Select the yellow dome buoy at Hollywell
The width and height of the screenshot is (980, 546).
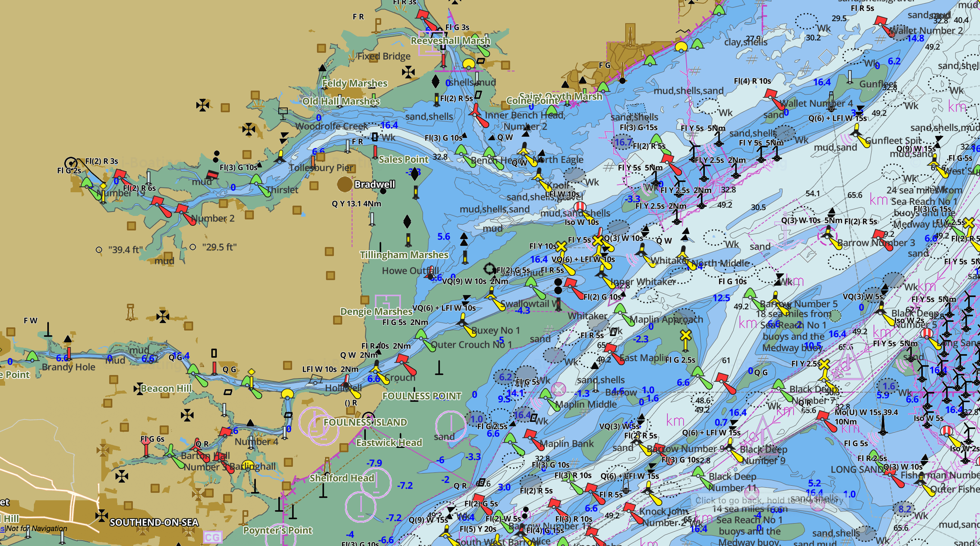tap(287, 394)
